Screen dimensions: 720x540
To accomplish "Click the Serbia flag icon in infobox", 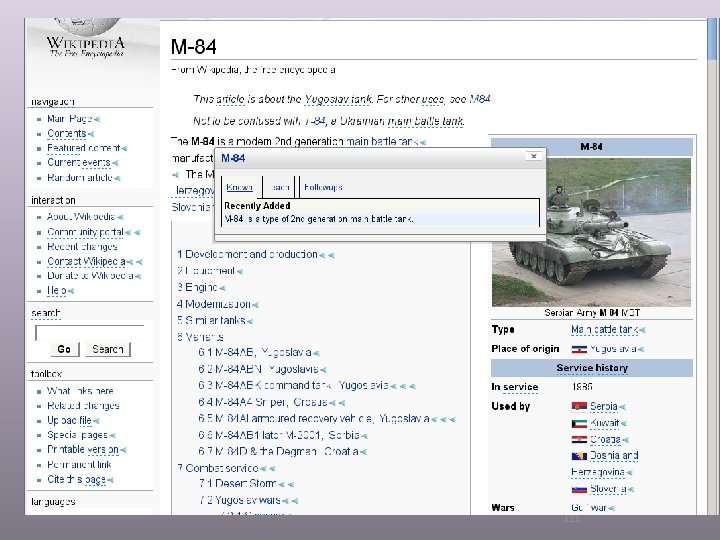I will 579,406.
